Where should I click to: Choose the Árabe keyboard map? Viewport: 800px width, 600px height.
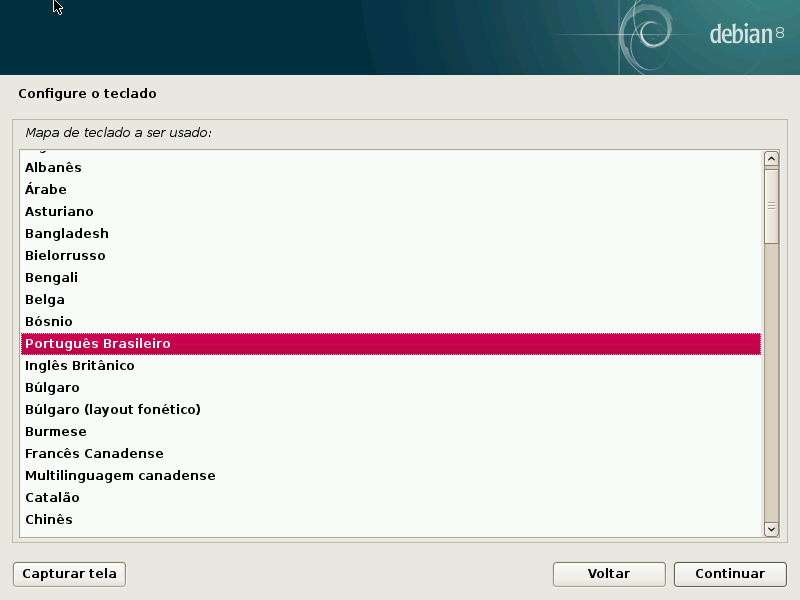[x=46, y=190]
